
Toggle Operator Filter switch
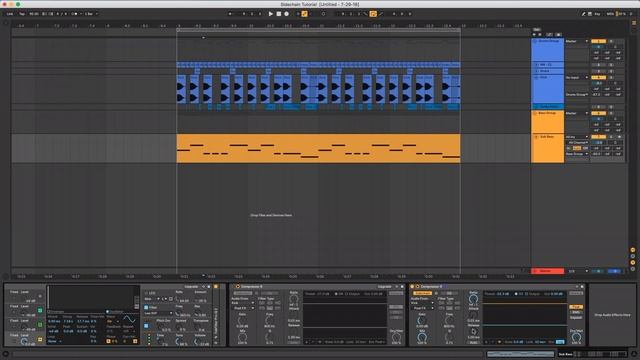coord(146,307)
